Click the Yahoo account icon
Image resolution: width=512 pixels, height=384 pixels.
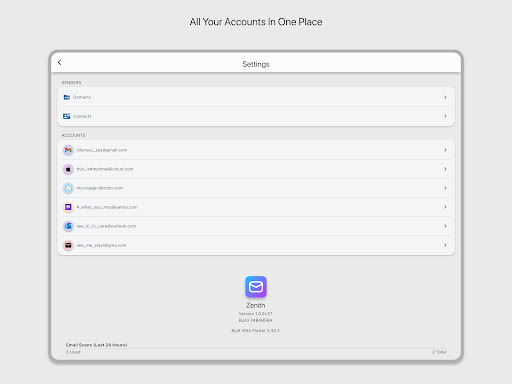tap(68, 207)
